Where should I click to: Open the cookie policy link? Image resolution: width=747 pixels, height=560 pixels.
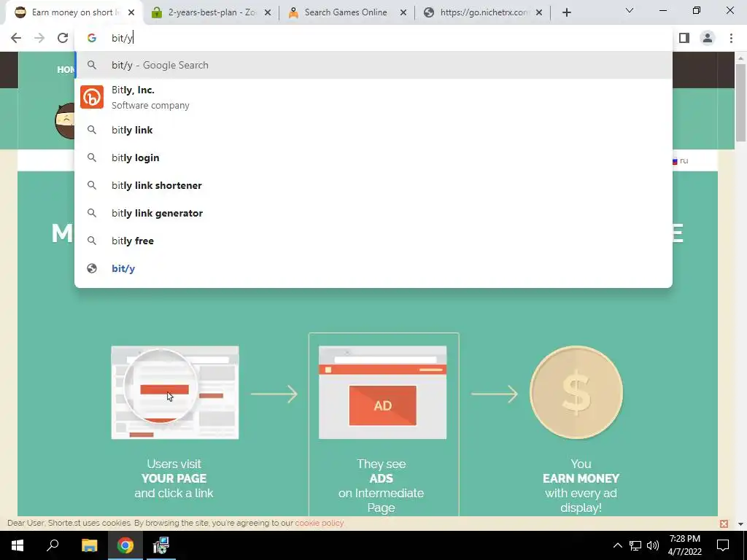tap(320, 523)
